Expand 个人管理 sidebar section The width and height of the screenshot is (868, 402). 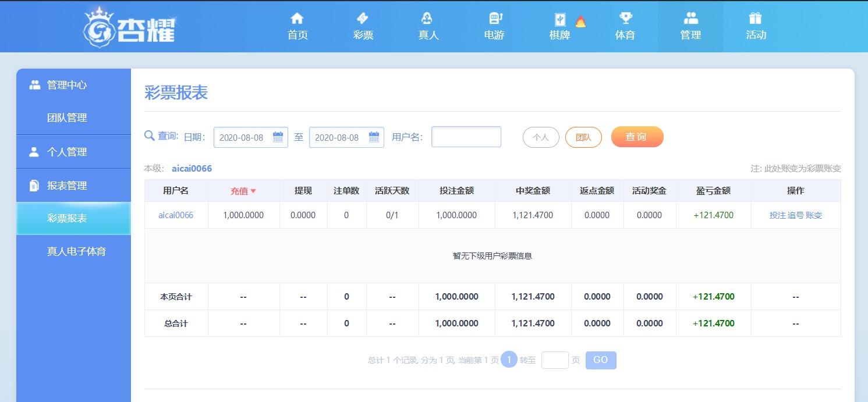pos(66,152)
